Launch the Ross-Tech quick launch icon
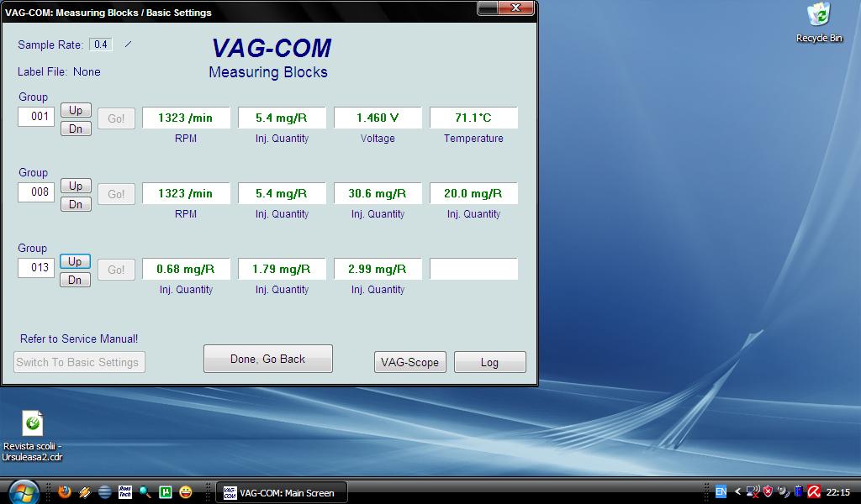The height and width of the screenshot is (504, 861). (125, 492)
